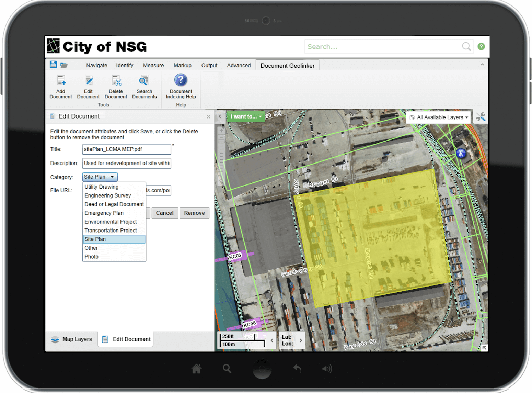The height and width of the screenshot is (393, 532).
Task: Choose Site Plan in category list
Action: (114, 239)
